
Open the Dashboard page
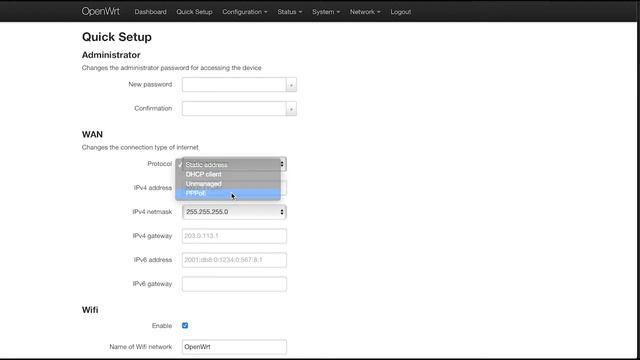pos(150,12)
